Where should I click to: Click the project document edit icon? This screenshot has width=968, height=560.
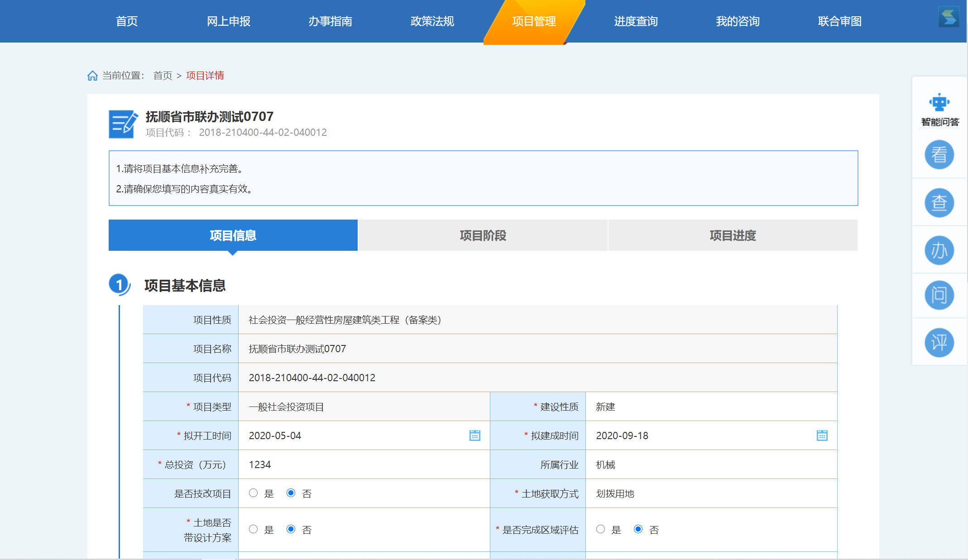click(123, 124)
